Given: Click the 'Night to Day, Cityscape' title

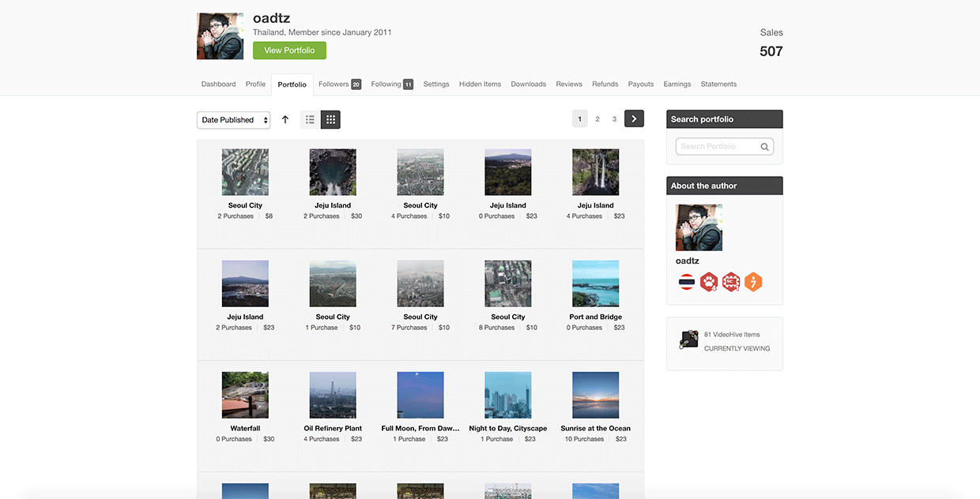Looking at the screenshot, I should click(507, 429).
